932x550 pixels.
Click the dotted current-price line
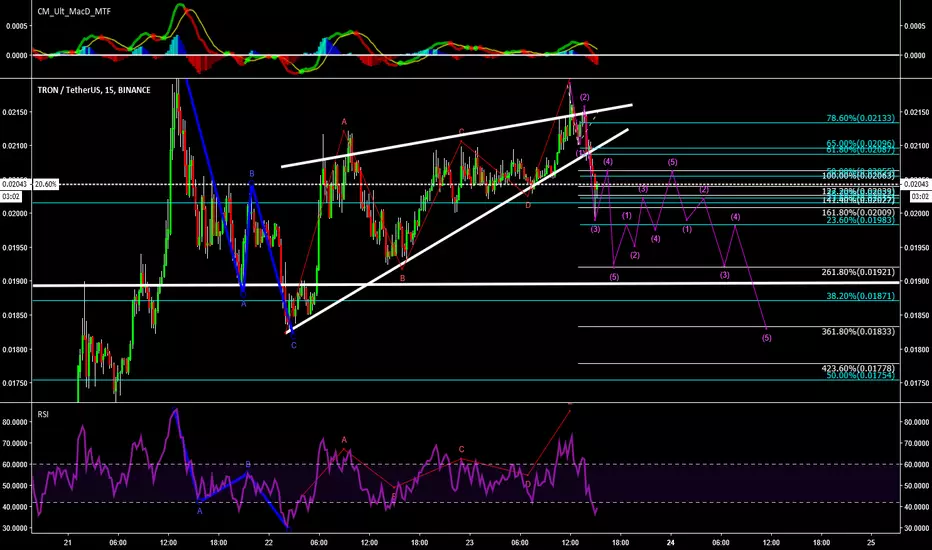coord(466,184)
